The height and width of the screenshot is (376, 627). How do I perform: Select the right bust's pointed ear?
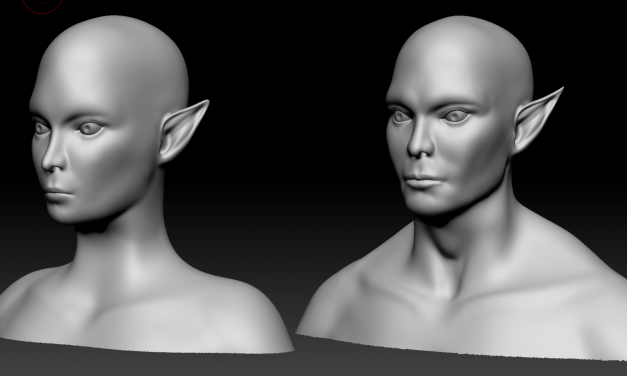(537, 119)
